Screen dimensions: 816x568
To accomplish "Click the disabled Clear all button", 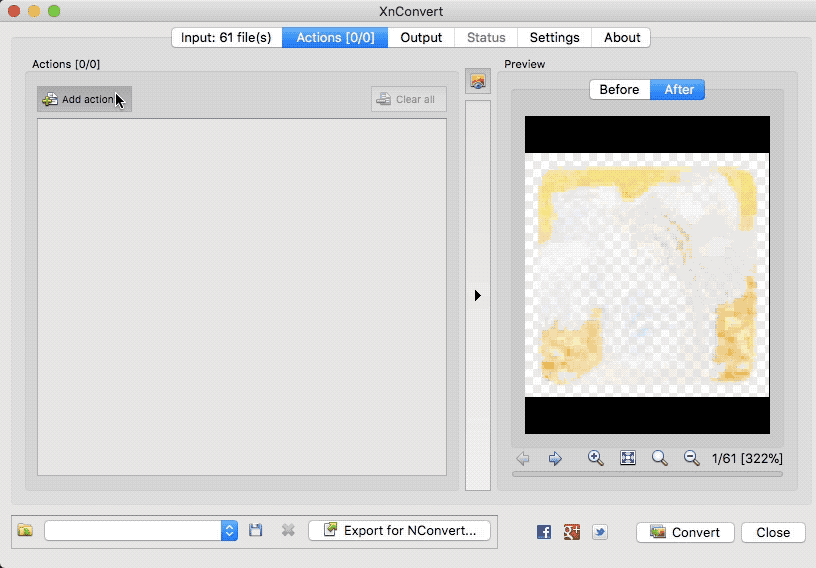I will tap(409, 99).
